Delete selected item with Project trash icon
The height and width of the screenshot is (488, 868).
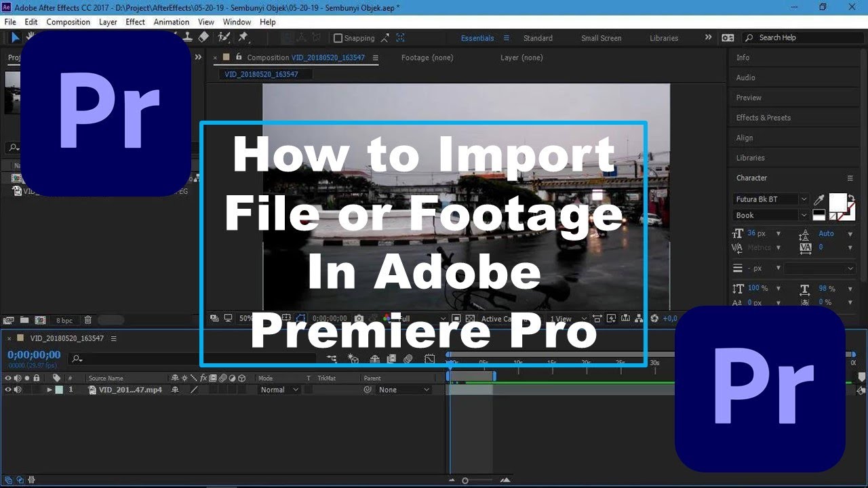tap(87, 320)
